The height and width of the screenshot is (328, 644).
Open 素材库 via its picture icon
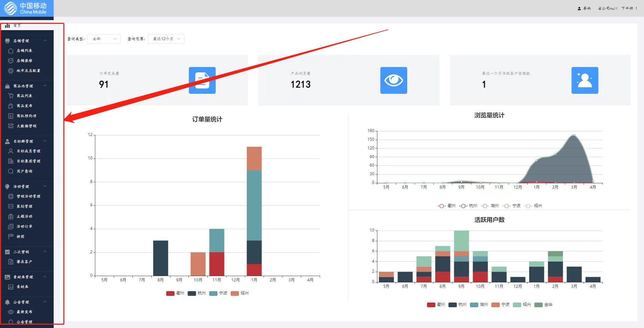(x=11, y=287)
